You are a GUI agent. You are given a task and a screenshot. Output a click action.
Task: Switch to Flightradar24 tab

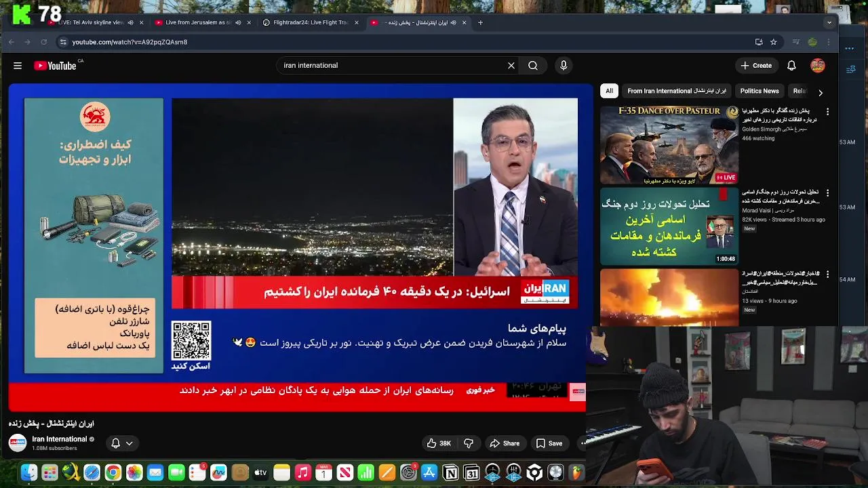click(x=311, y=22)
